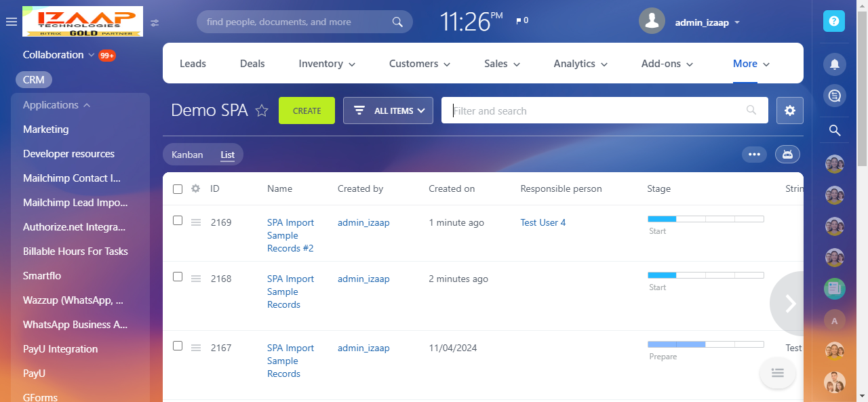This screenshot has height=402, width=868.
Task: Switch to the Kanban view
Action: pyautogui.click(x=187, y=155)
